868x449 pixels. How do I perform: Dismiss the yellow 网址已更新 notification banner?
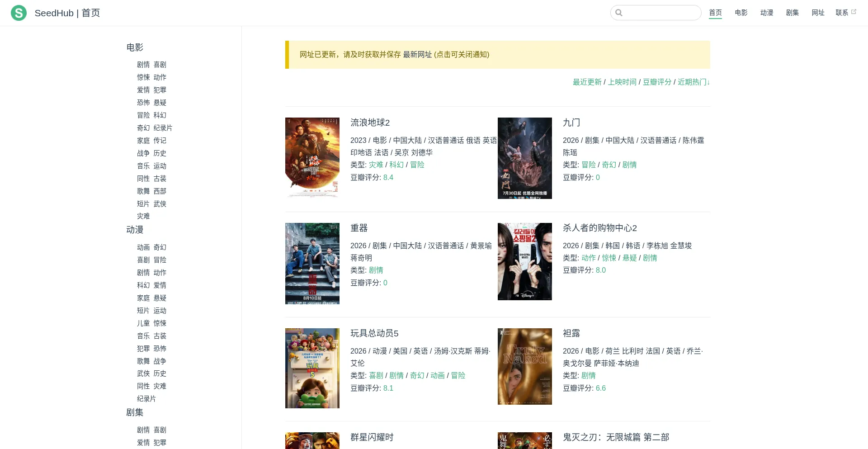pos(497,55)
